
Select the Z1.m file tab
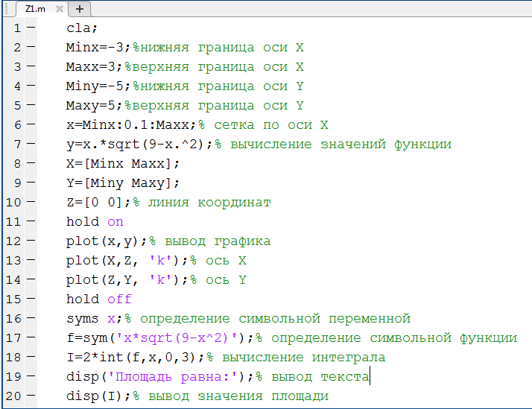pyautogui.click(x=35, y=9)
